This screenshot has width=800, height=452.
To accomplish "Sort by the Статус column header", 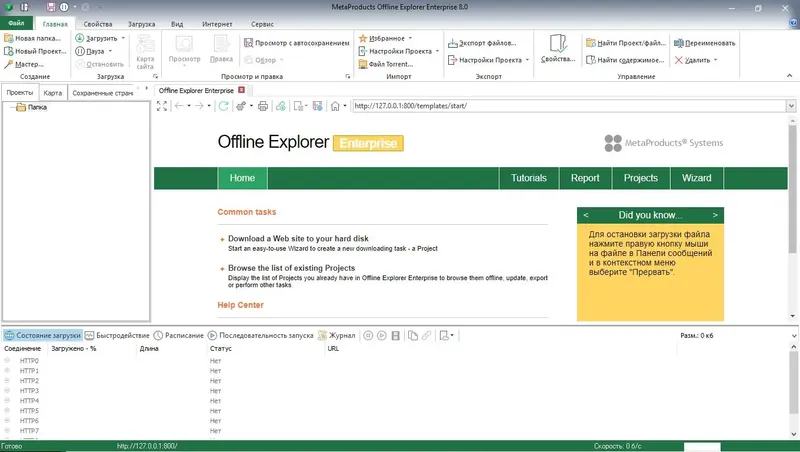I will pyautogui.click(x=221, y=348).
